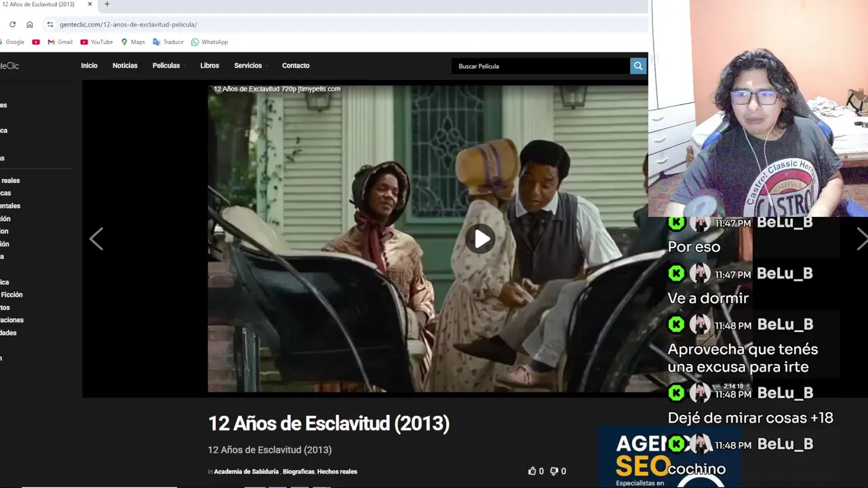Image resolution: width=868 pixels, height=488 pixels.
Task: Open a new browser tab
Action: coord(106,4)
